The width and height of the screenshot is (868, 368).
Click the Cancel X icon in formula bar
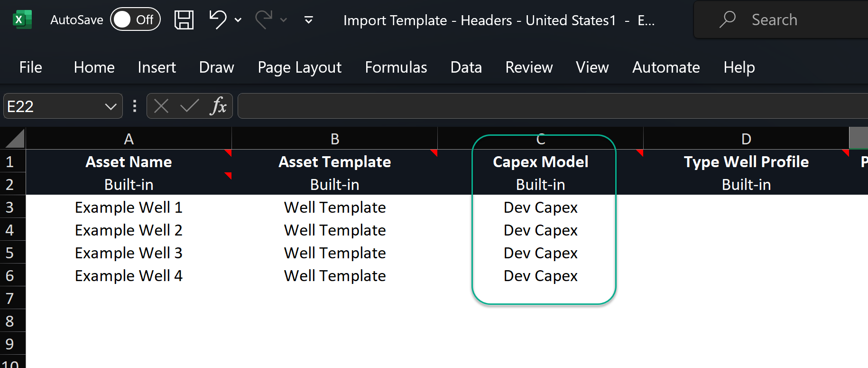[x=161, y=106]
